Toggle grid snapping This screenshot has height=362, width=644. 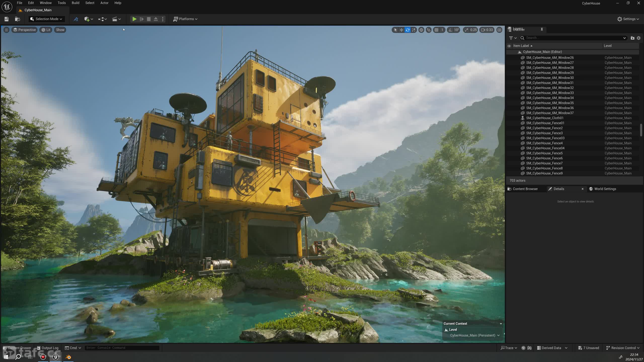point(436,30)
